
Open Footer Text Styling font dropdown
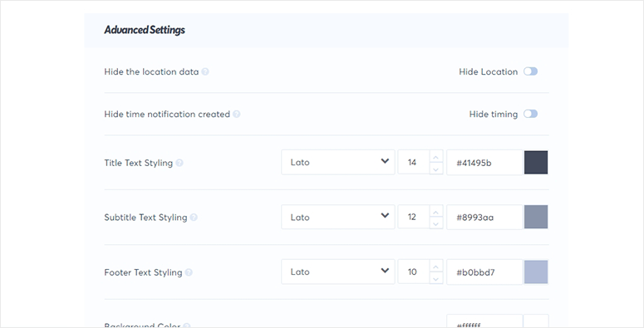point(338,272)
